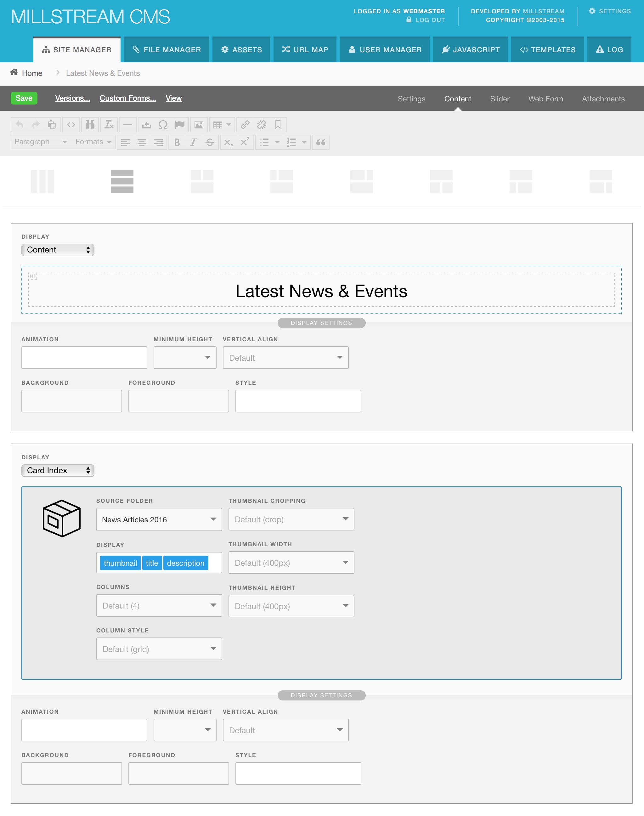Choose the three horizontal rows layout
The width and height of the screenshot is (644, 816).
122,181
